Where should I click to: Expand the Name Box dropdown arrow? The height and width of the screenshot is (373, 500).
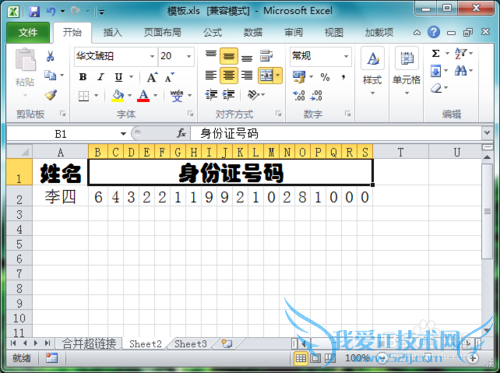[123, 134]
